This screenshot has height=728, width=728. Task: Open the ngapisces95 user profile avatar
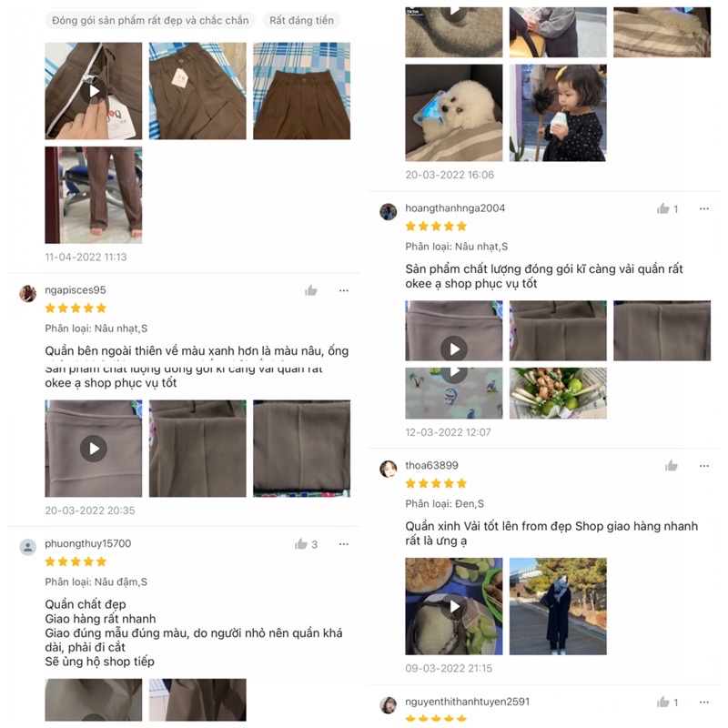click(28, 293)
